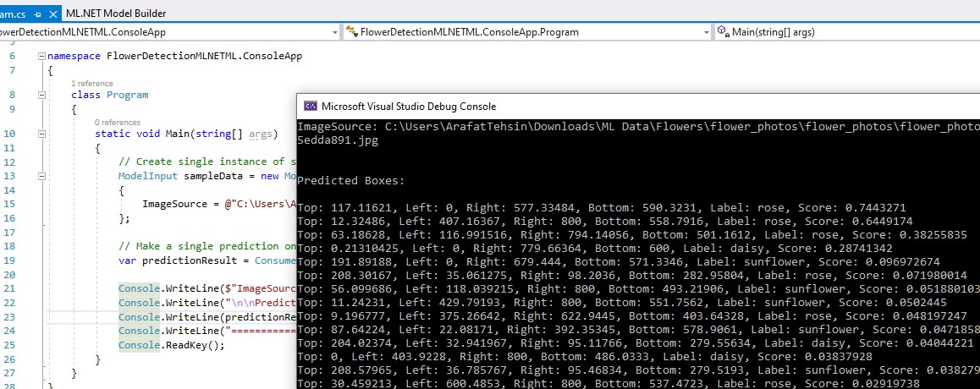
Task: Collapse the namespace FlowerDetectionMLNETML.ConsoleApp block
Action: coord(41,57)
